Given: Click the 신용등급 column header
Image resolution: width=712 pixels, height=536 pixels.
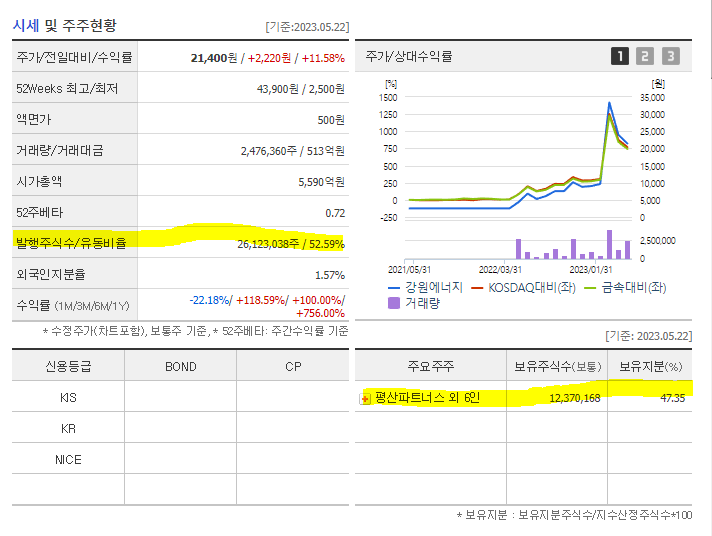Looking at the screenshot, I should [68, 366].
